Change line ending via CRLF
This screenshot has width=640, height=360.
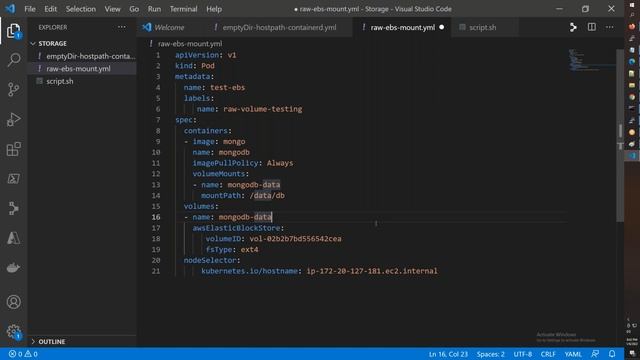[x=548, y=354]
